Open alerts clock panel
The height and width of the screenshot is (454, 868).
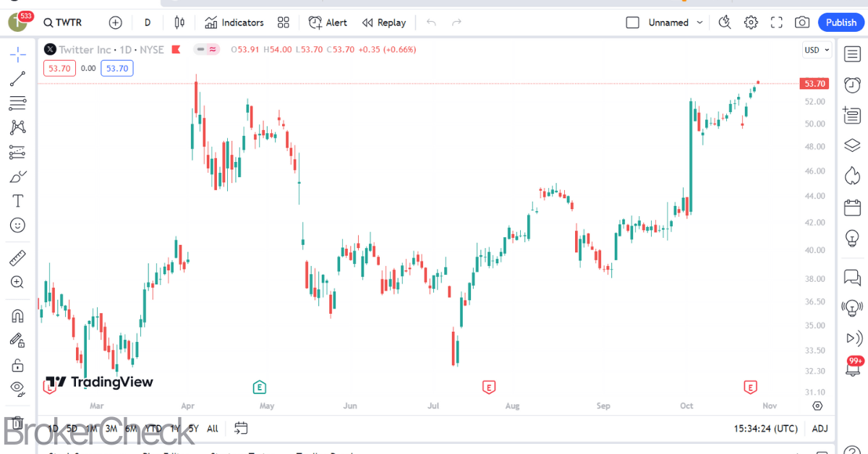click(852, 84)
